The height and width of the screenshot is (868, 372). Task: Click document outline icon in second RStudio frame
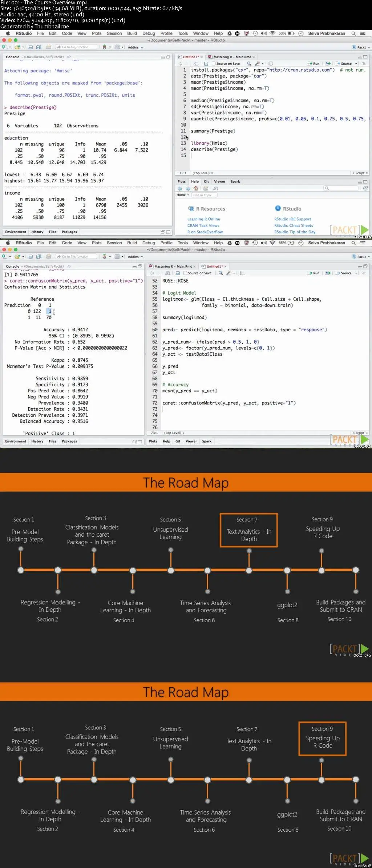[x=364, y=273]
